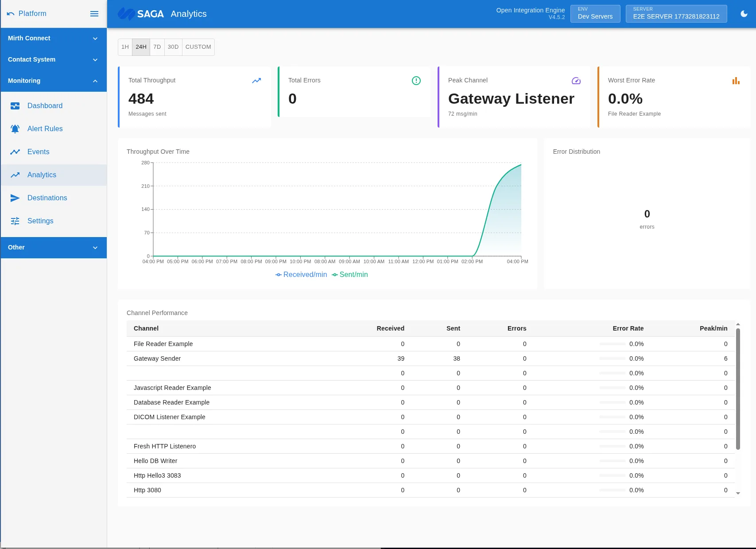
Task: Toggle the Received/min series in the legend
Action: coord(301,274)
